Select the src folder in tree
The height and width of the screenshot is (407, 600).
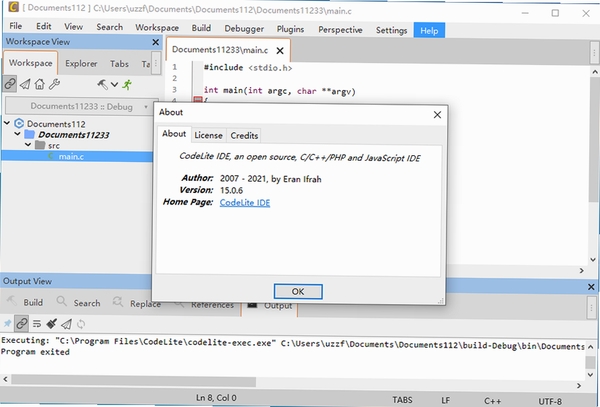[x=54, y=145]
